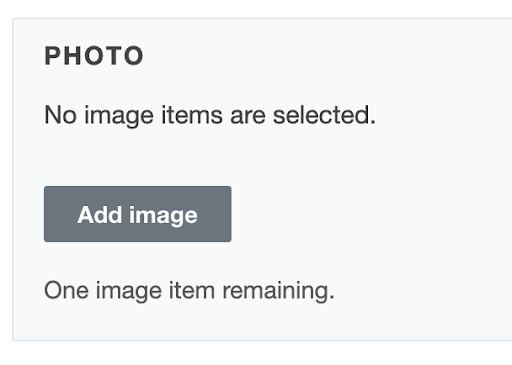Click the word 'items' in the selection message

click(x=192, y=115)
